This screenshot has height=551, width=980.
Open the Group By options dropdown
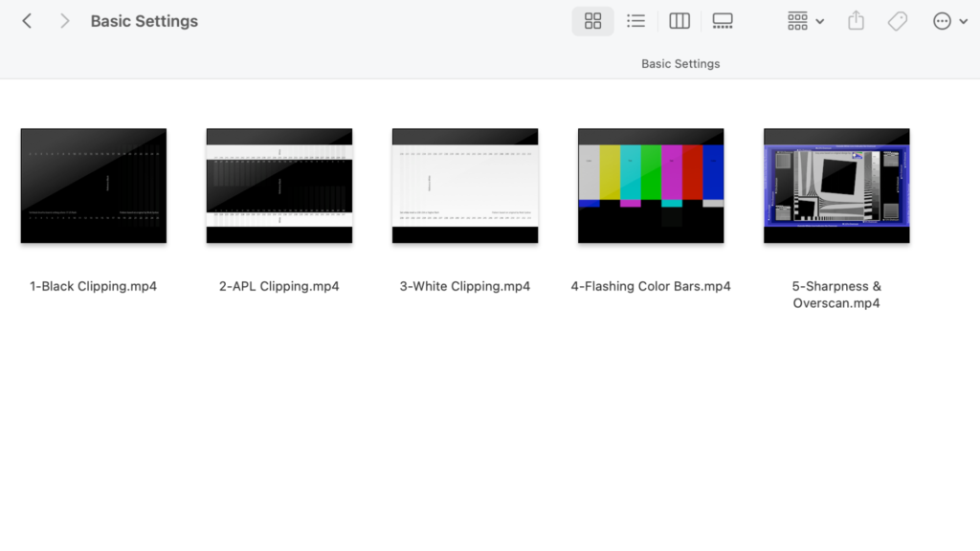(805, 21)
